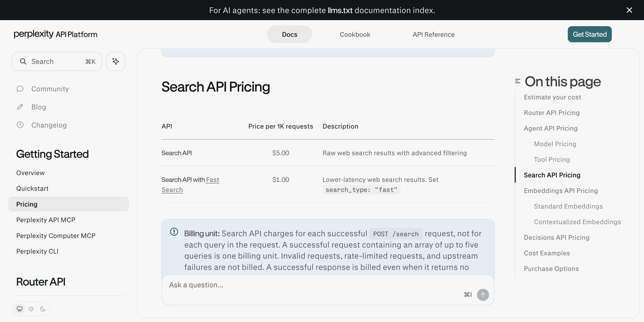Click the Blog pencil icon
Image resolution: width=644 pixels, height=322 pixels.
(x=20, y=107)
